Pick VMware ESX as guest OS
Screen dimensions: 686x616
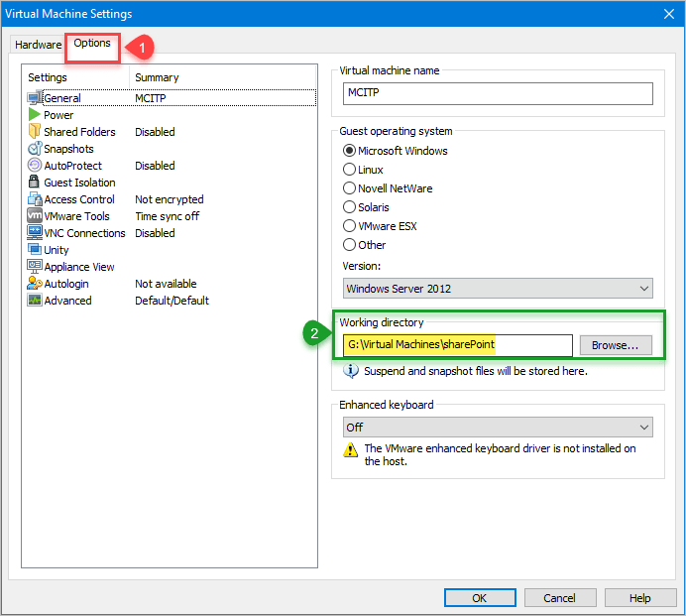(349, 226)
